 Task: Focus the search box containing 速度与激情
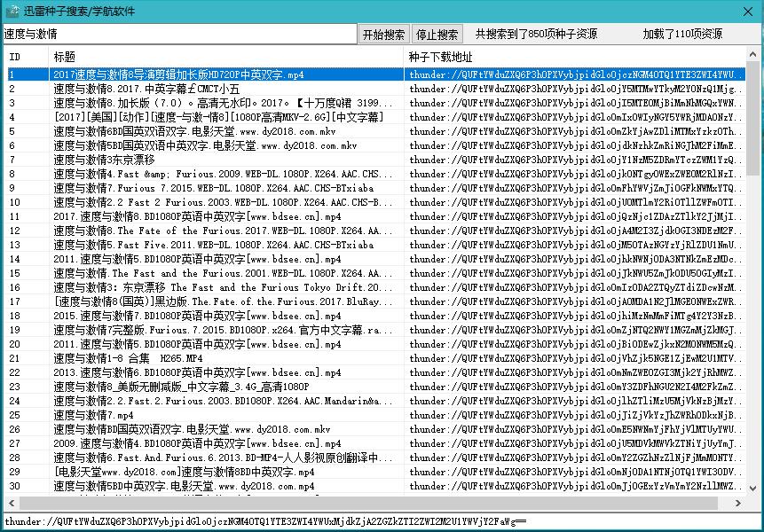(179, 35)
